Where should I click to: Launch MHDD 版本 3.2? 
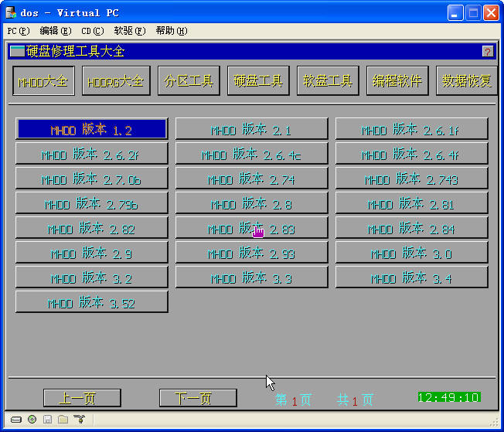(x=92, y=277)
